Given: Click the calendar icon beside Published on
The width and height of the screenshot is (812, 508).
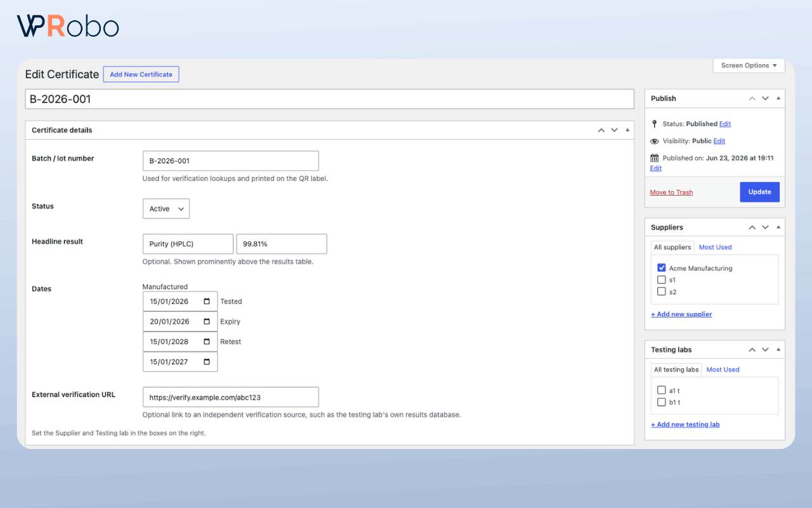Looking at the screenshot, I should [655, 158].
